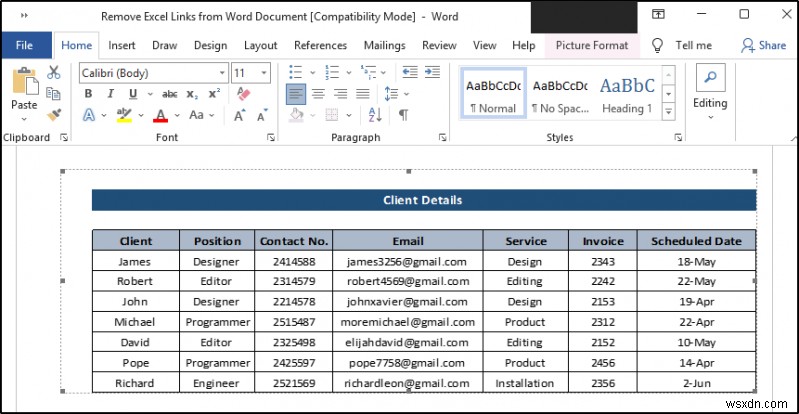The height and width of the screenshot is (414, 799).
Task: Open the font size dropdown
Action: pos(264,73)
